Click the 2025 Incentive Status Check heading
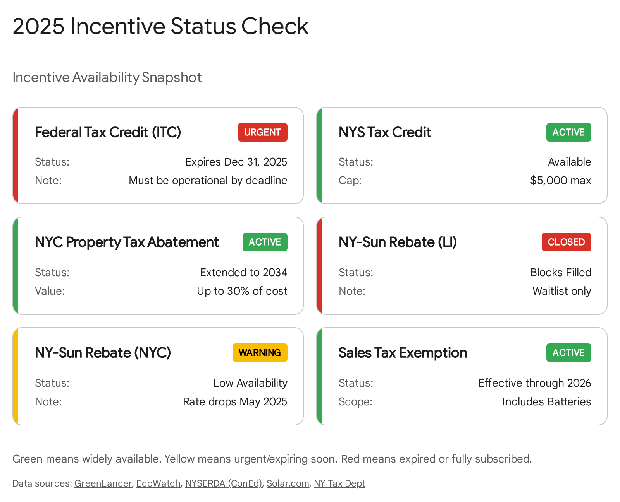The image size is (620, 502). pos(160,27)
